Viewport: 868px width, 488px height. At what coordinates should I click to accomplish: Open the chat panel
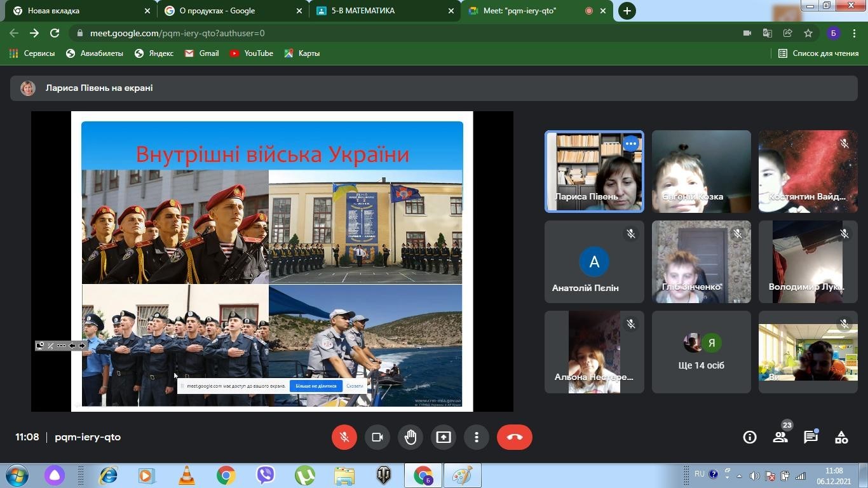pos(811,437)
